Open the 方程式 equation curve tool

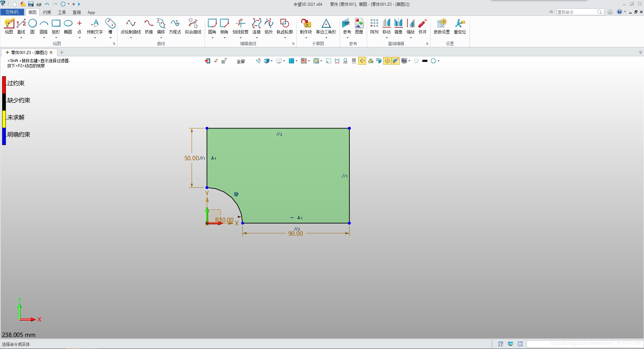pyautogui.click(x=175, y=26)
